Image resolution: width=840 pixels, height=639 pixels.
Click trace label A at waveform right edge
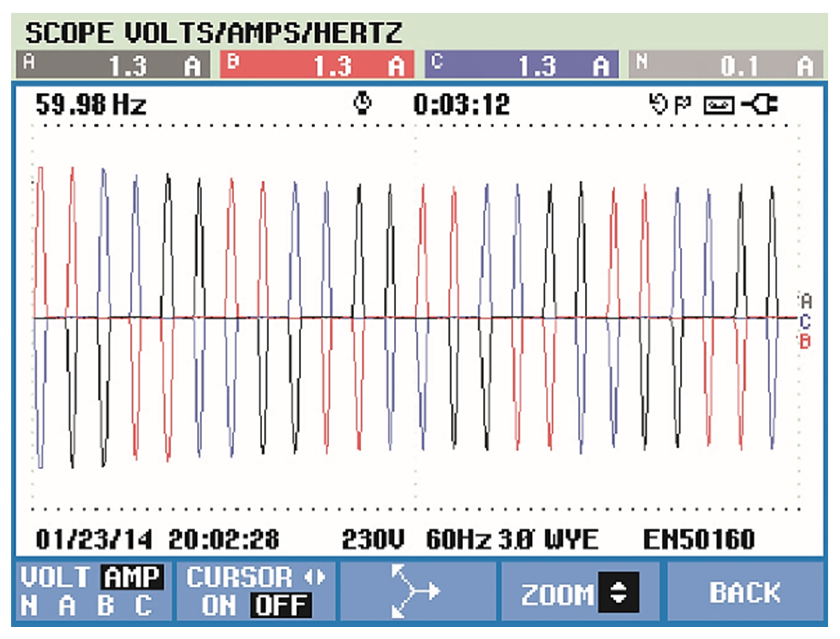click(x=806, y=301)
